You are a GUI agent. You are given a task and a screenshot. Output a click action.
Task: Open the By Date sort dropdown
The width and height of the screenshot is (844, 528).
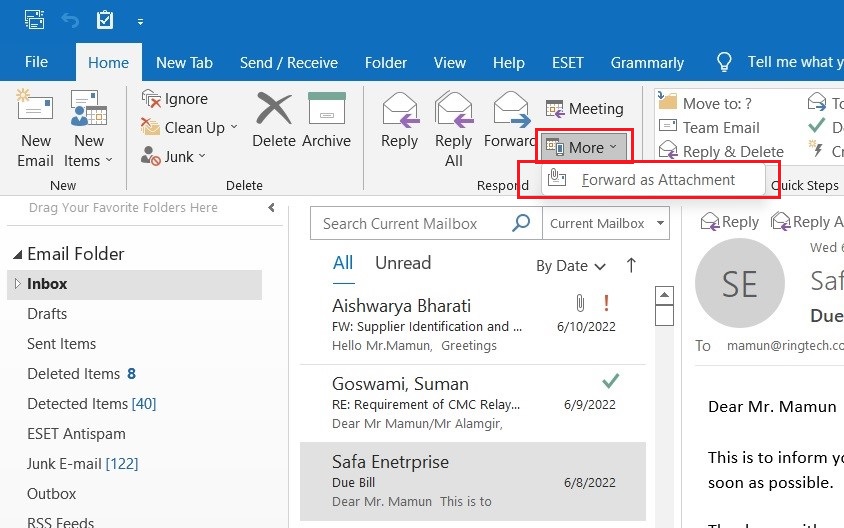[x=571, y=266]
